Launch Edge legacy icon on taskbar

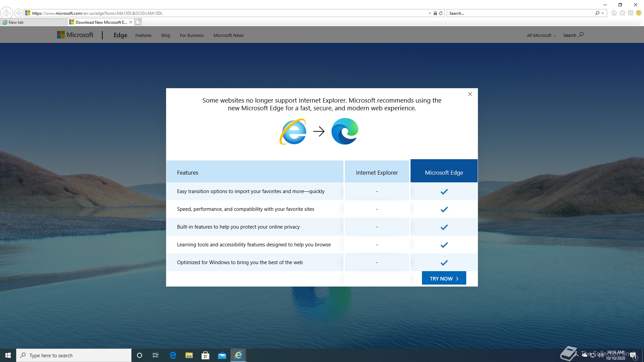[173, 355]
